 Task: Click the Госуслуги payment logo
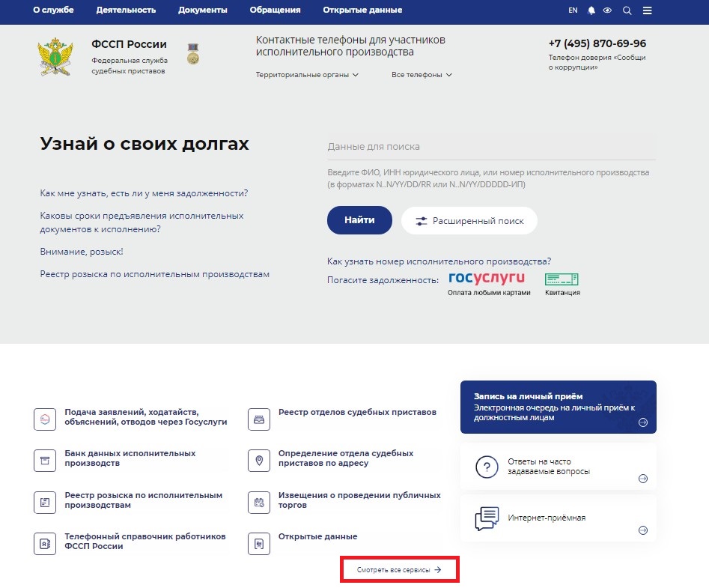point(487,279)
